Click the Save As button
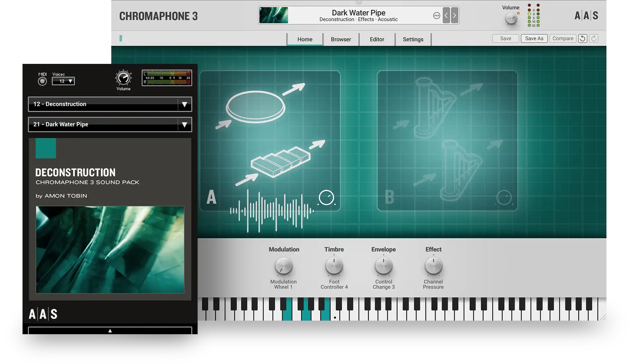 coord(534,38)
